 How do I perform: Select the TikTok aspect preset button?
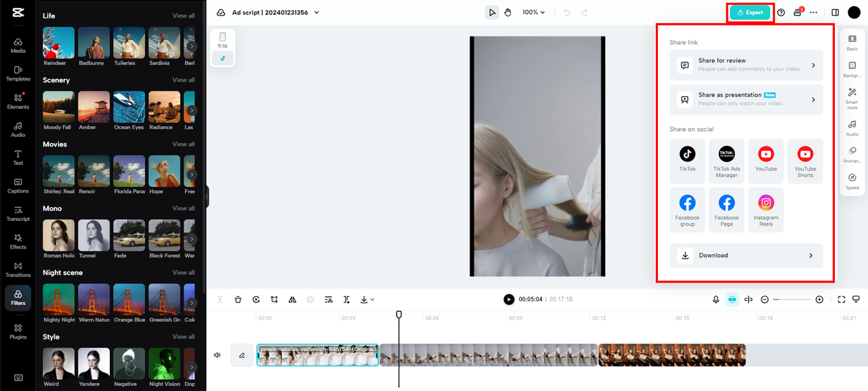click(x=222, y=58)
